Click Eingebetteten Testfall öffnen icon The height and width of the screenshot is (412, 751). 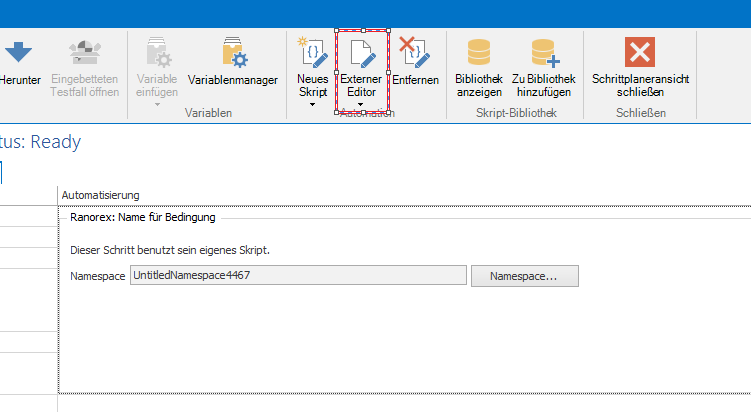tap(84, 52)
